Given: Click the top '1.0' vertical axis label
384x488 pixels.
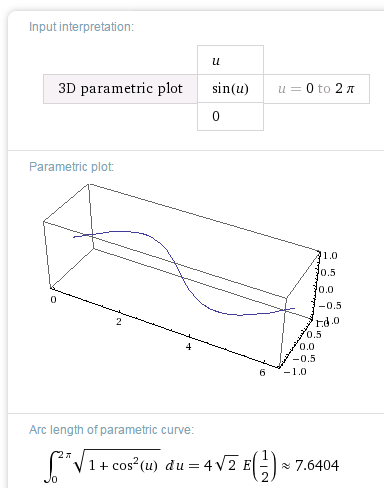Looking at the screenshot, I should pos(330,256).
